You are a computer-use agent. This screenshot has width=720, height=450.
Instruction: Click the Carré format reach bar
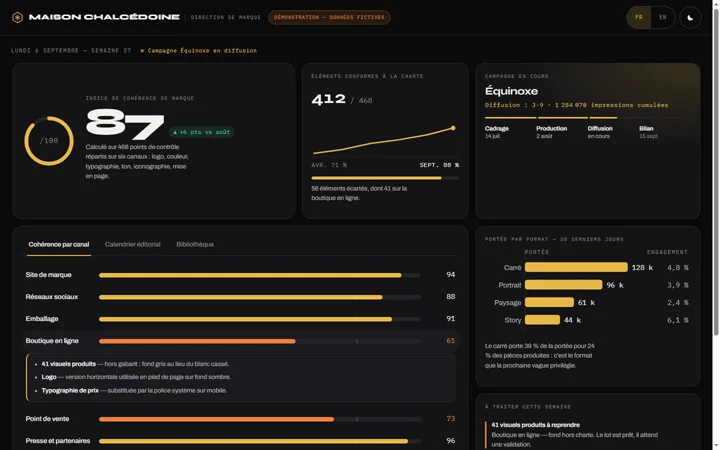point(576,267)
